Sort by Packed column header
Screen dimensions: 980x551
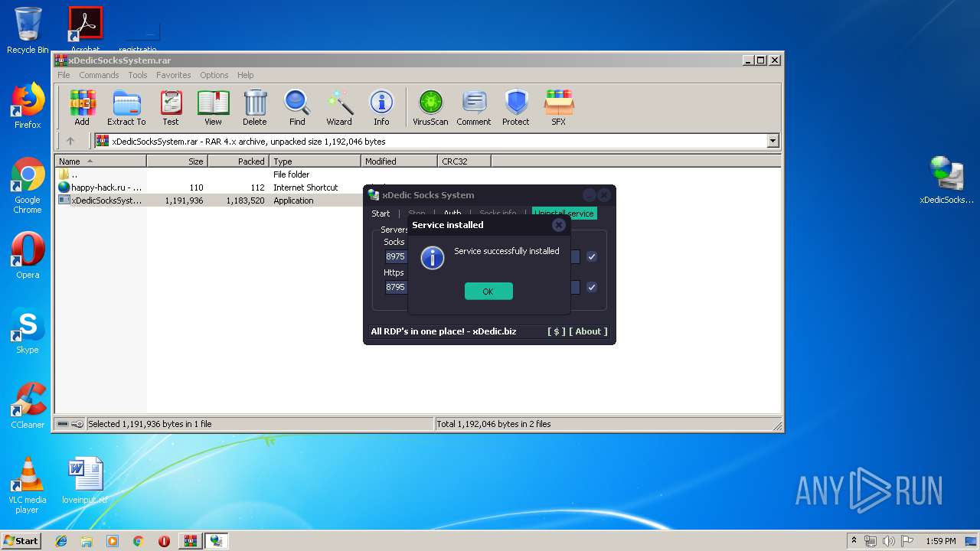pos(238,161)
